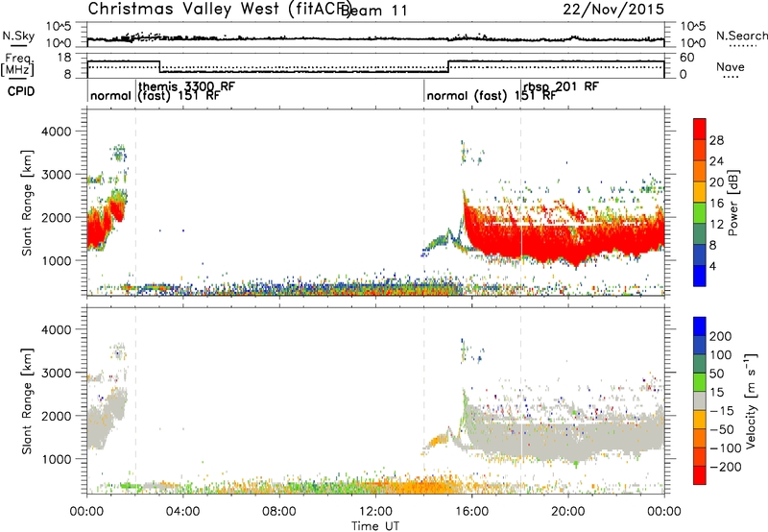This screenshot has height=532, width=768.
Task: Click the red backscatter band in power plot
Action: [x=564, y=240]
